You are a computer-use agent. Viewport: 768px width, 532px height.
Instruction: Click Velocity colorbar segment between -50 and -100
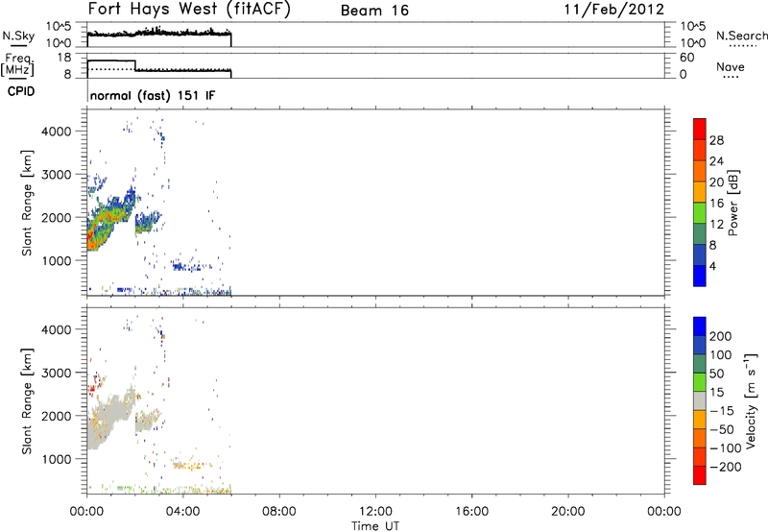tap(700, 438)
